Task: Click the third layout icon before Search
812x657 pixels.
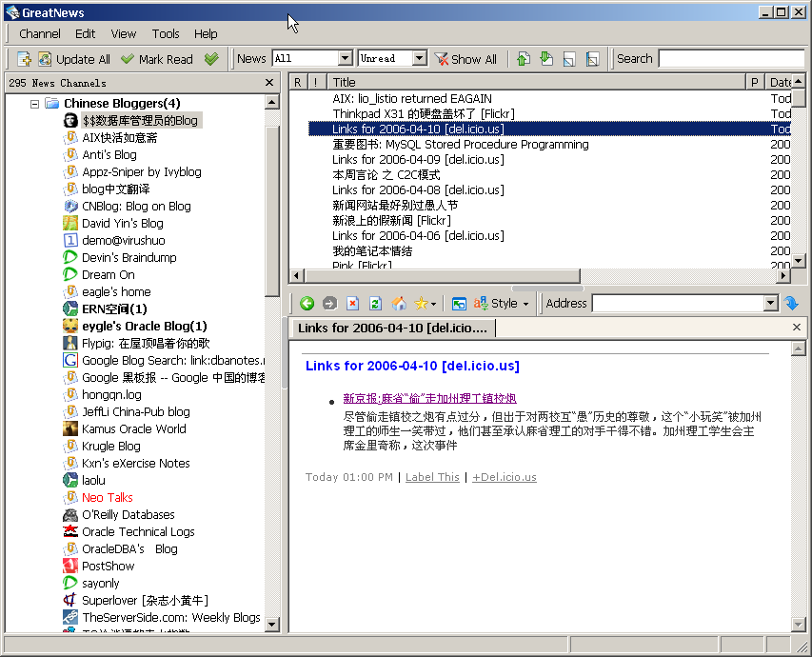Action: 569,59
